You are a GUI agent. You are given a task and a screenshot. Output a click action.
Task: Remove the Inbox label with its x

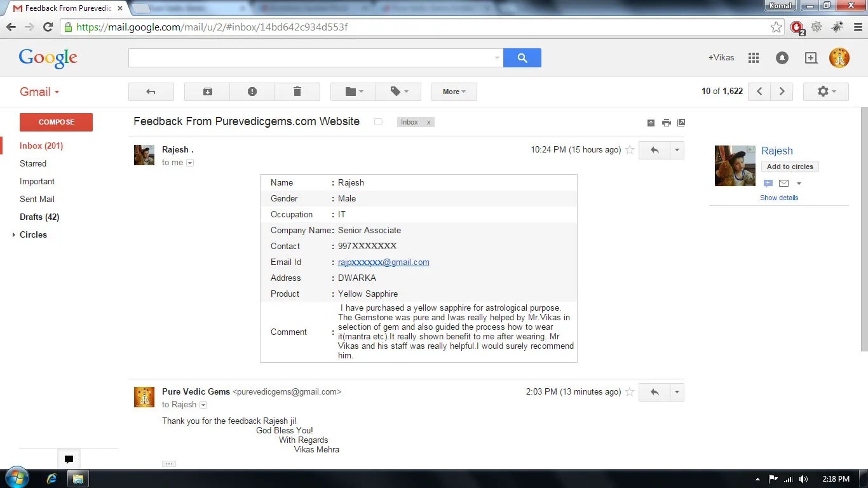(428, 122)
